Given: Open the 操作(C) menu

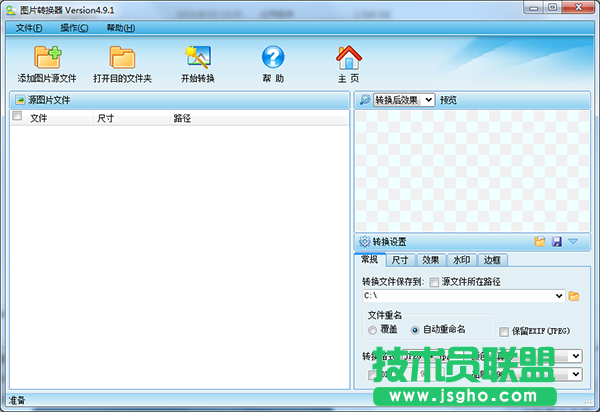Looking at the screenshot, I should coord(74,28).
